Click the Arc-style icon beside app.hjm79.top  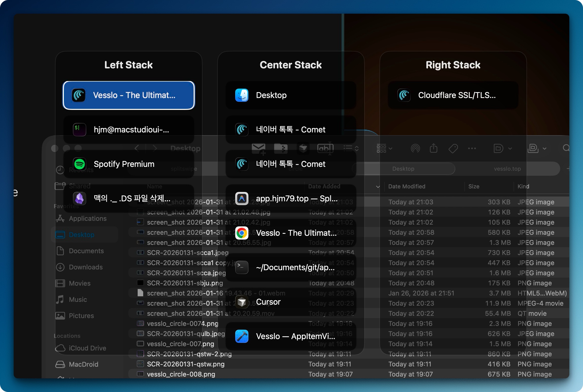tap(242, 199)
